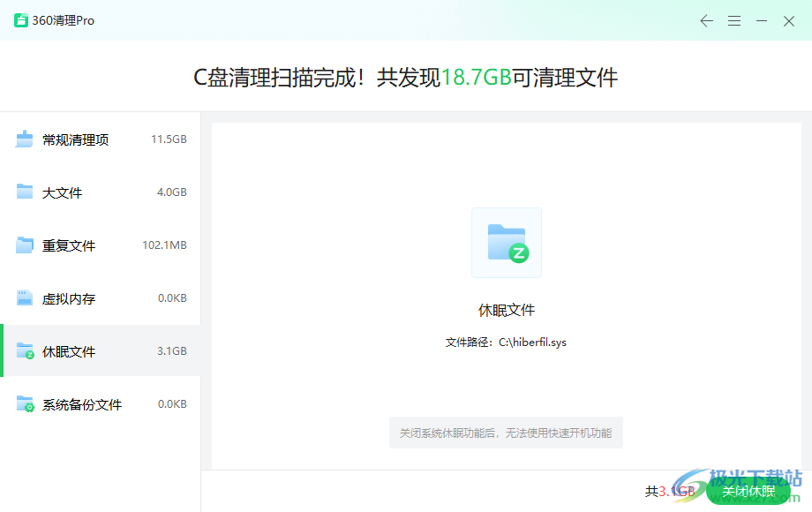This screenshot has width=812, height=512.
Task: Open the 大文件 category label
Action: point(63,192)
